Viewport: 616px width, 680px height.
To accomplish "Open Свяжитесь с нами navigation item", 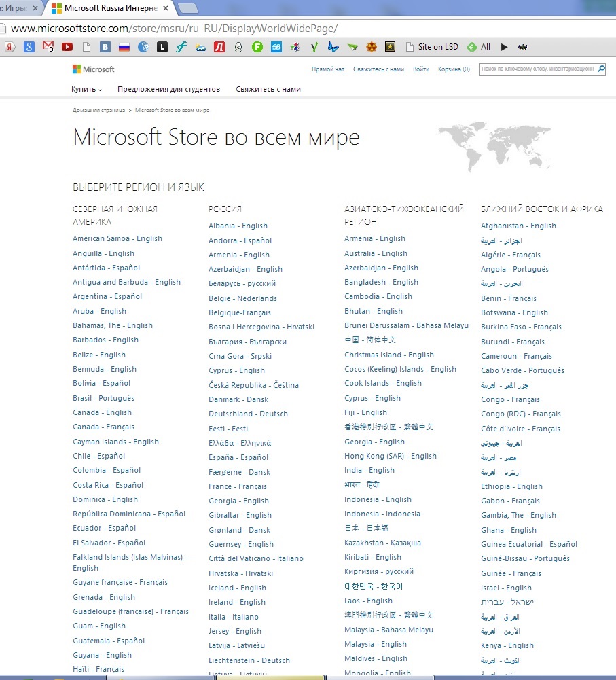I will tap(268, 89).
